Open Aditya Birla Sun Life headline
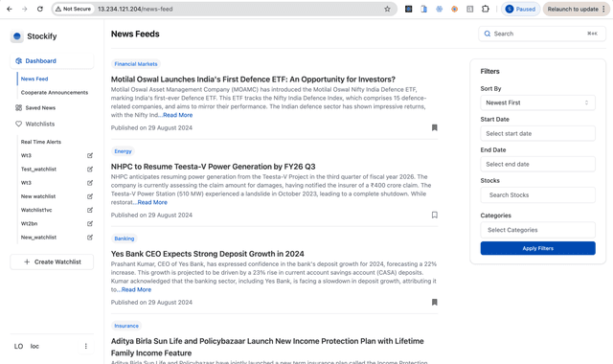 [267, 347]
